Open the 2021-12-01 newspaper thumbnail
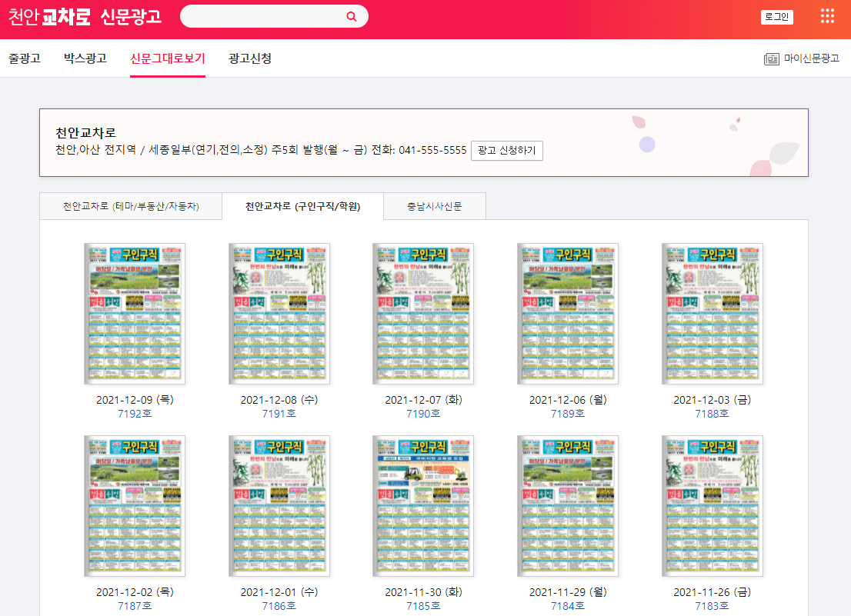The height and width of the screenshot is (616, 851). pyautogui.click(x=279, y=506)
